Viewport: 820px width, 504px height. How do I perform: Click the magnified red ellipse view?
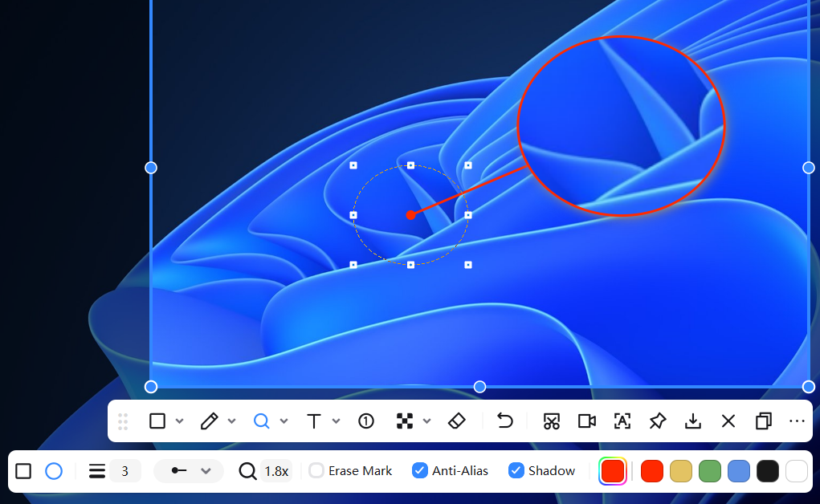[x=622, y=125]
